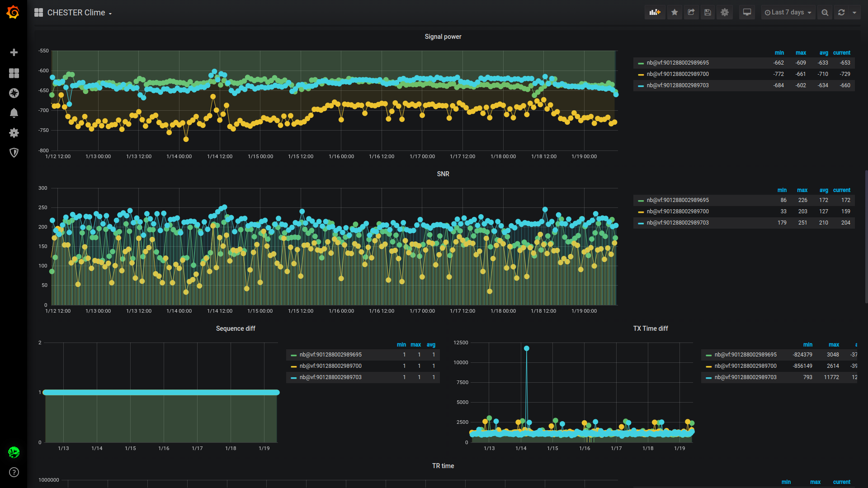Sort Signal power legend by avg column
This screenshot has height=488, width=868.
tap(824, 53)
